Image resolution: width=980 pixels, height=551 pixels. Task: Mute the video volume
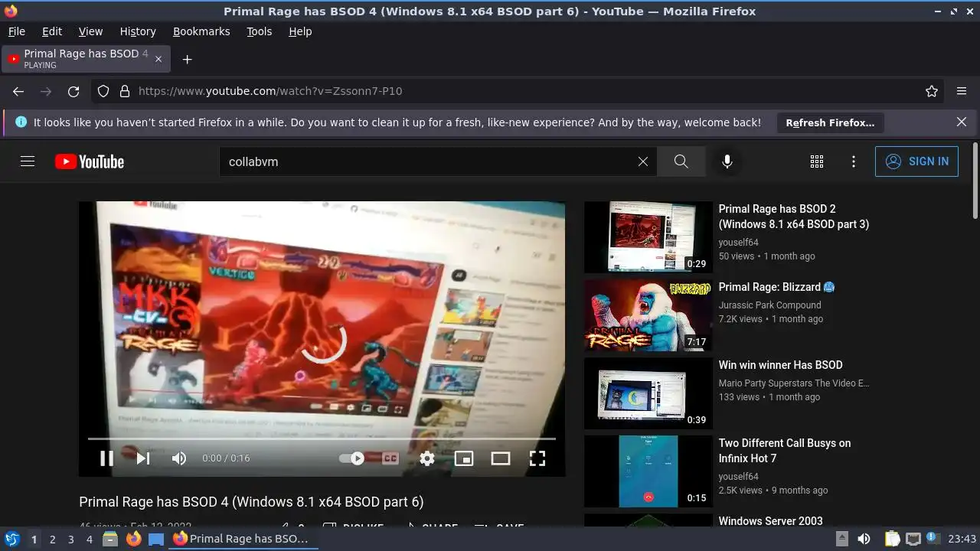coord(179,458)
